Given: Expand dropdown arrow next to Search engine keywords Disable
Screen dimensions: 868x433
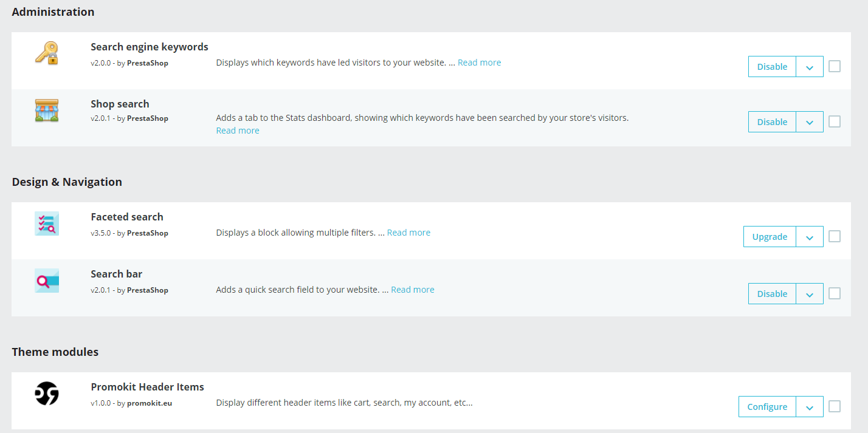Looking at the screenshot, I should [810, 67].
